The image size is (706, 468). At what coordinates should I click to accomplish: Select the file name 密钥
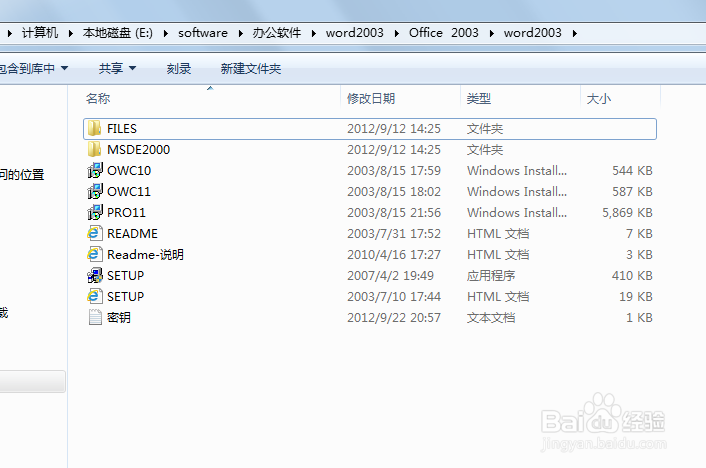(119, 318)
